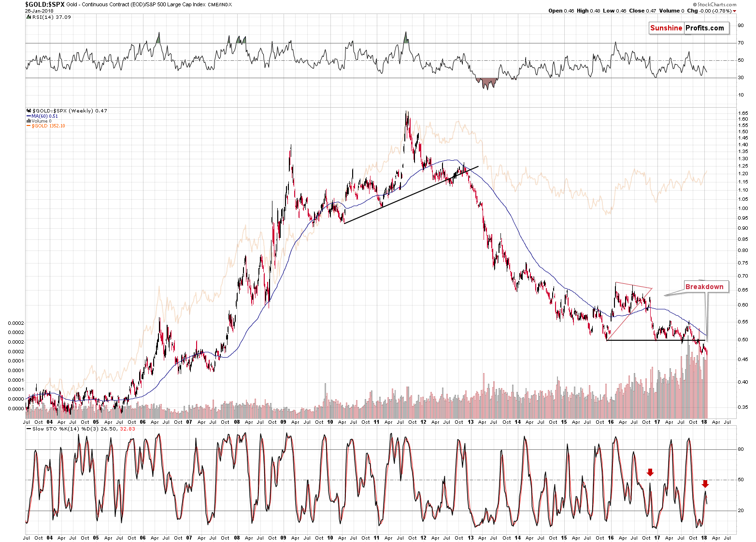Click the Chg -0.00 (-0.78%) value

[x=709, y=11]
